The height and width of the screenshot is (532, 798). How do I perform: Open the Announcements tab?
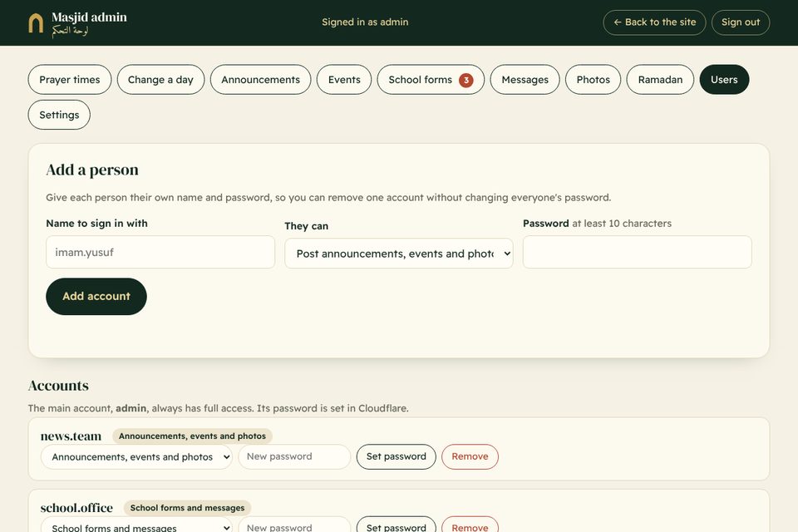[260, 80]
